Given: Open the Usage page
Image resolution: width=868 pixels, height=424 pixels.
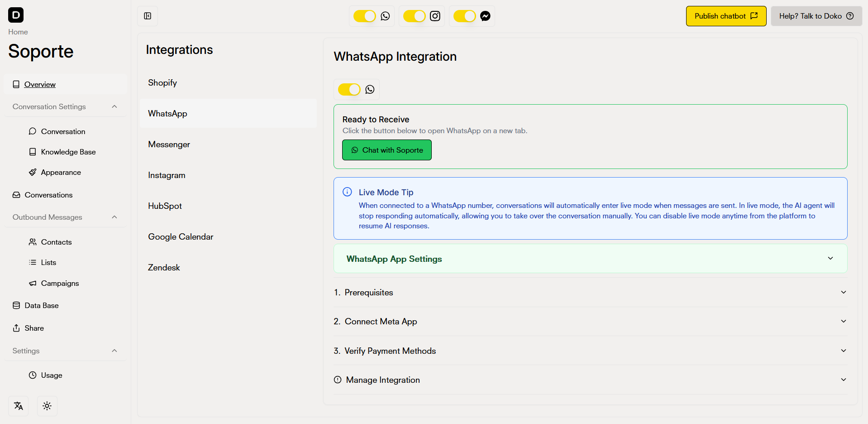Looking at the screenshot, I should tap(52, 375).
